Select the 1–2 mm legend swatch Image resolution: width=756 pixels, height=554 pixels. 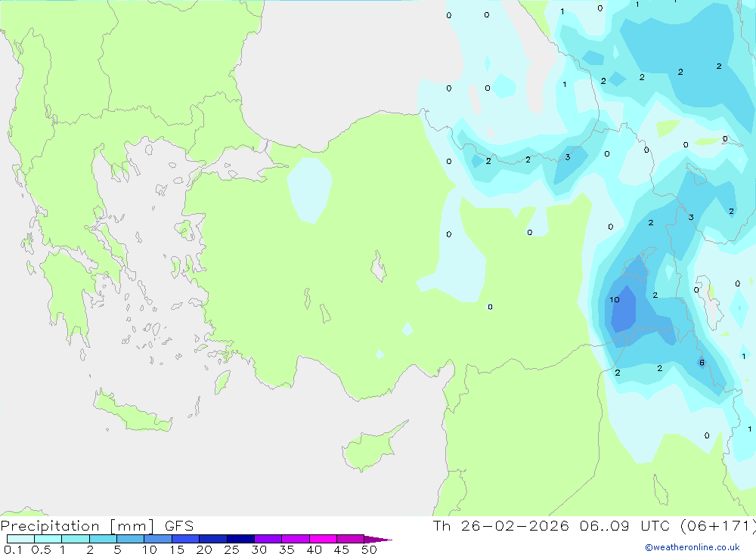[x=76, y=539]
